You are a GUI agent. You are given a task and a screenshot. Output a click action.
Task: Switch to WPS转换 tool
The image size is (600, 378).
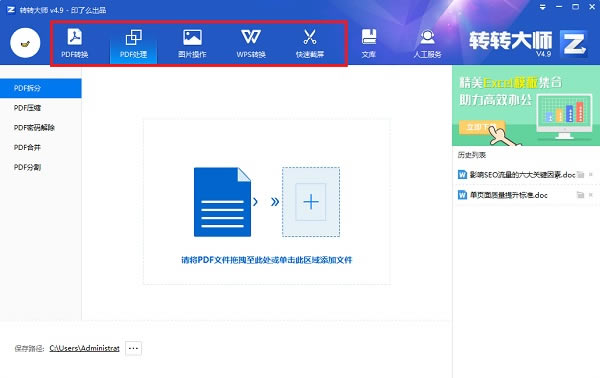pyautogui.click(x=251, y=44)
